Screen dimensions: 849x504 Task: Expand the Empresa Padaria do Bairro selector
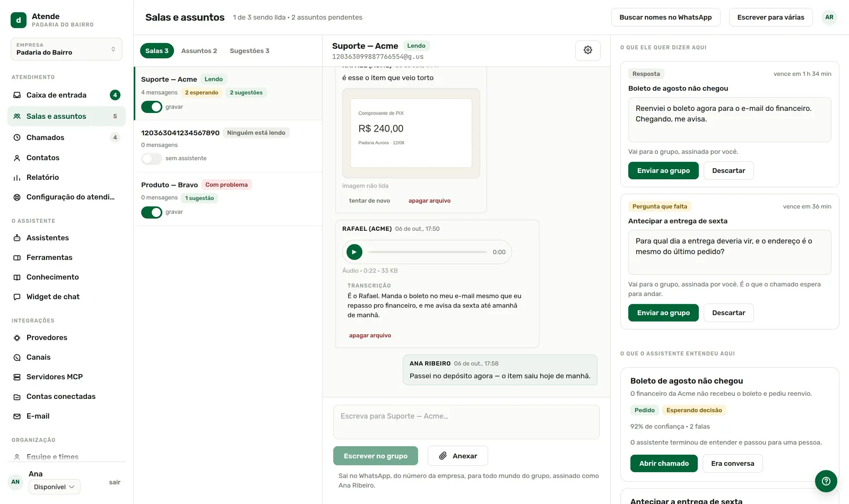(66, 49)
